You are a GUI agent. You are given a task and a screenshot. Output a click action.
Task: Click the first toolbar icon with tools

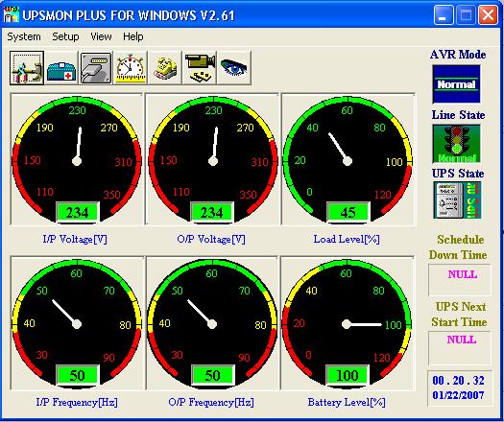click(27, 68)
